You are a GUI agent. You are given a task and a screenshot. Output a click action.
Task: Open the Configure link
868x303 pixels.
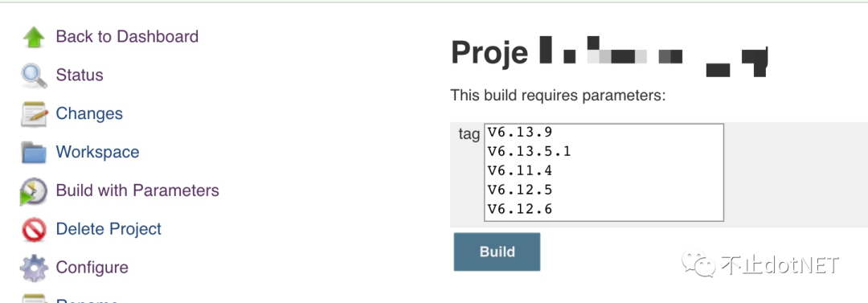[x=92, y=268]
